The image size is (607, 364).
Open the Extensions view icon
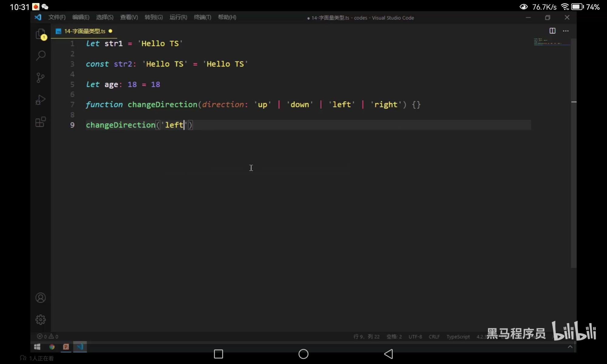click(41, 122)
